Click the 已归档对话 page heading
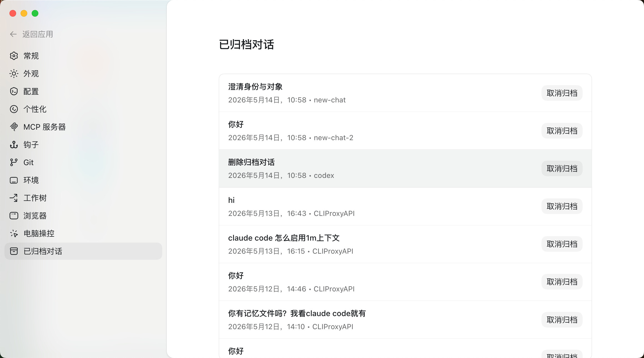 click(246, 44)
